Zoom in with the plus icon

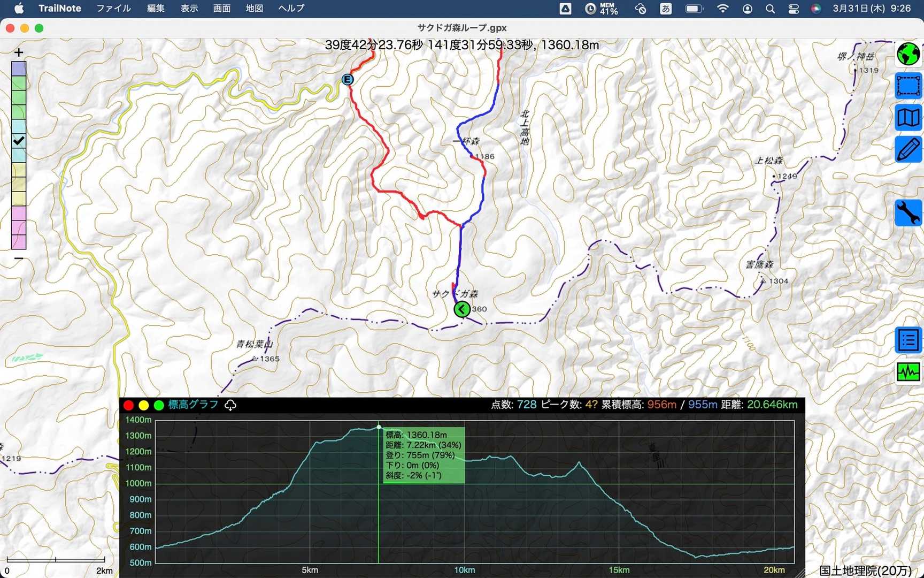click(x=19, y=52)
